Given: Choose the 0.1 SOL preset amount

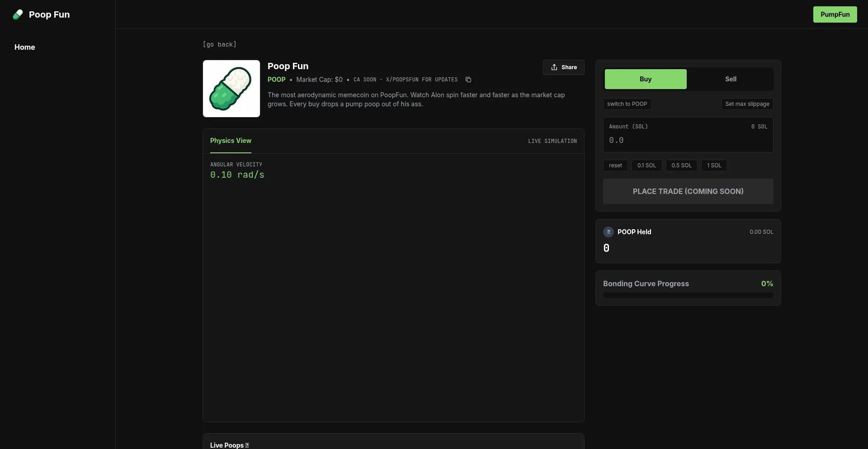Looking at the screenshot, I should tap(646, 165).
